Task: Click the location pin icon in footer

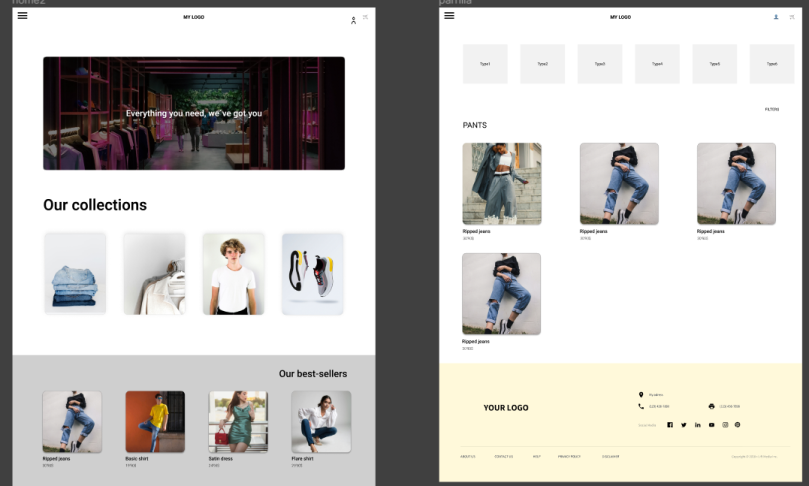Action: pyautogui.click(x=641, y=395)
